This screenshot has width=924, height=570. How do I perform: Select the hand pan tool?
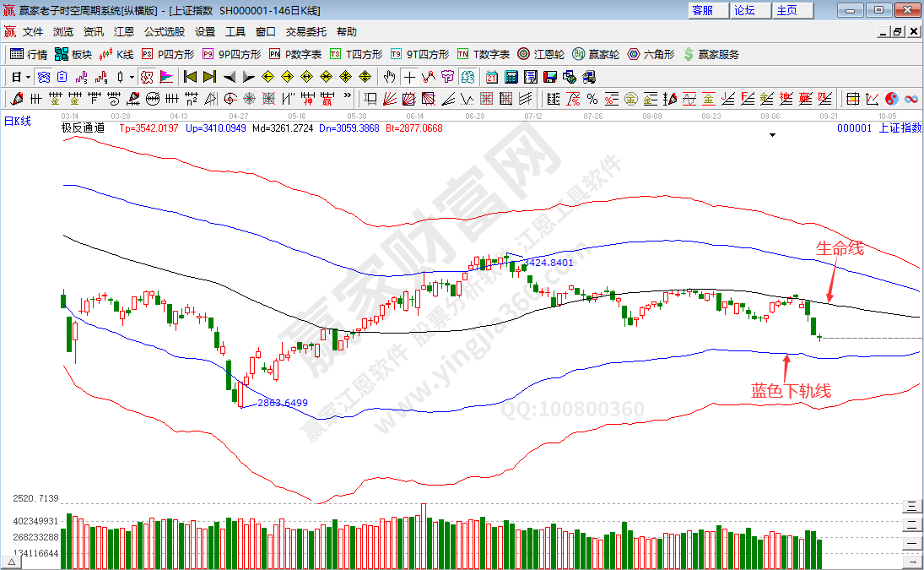click(390, 77)
